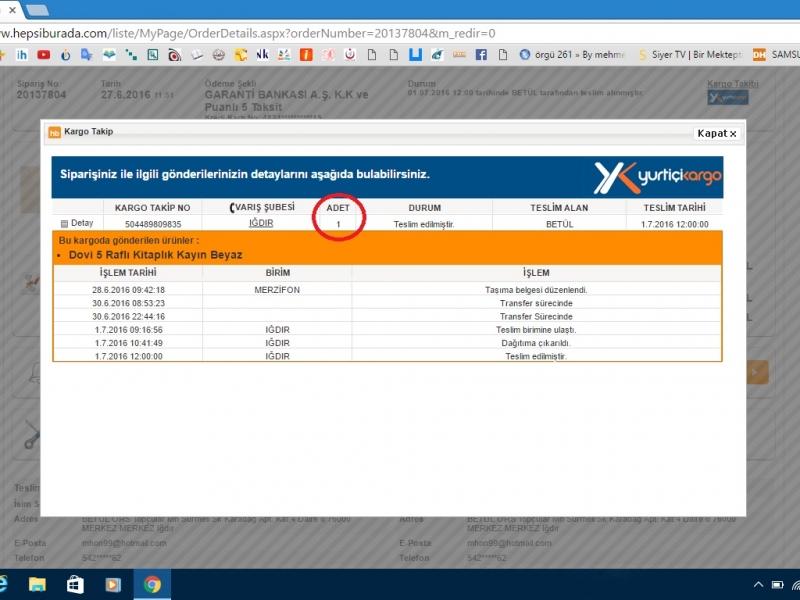Open the 'örgü 261' bookmark

(572, 55)
